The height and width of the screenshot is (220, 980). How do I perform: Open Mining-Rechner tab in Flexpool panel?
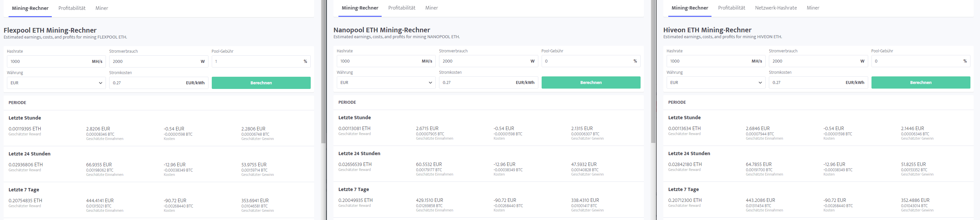30,8
